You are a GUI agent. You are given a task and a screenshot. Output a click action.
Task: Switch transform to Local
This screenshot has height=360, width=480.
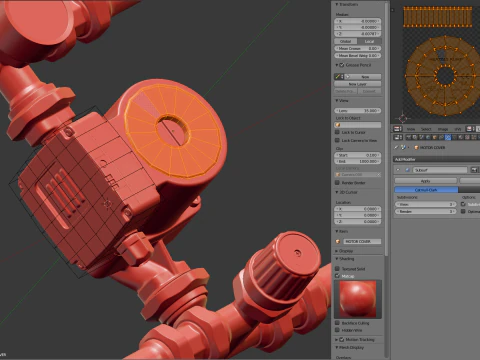[369, 41]
